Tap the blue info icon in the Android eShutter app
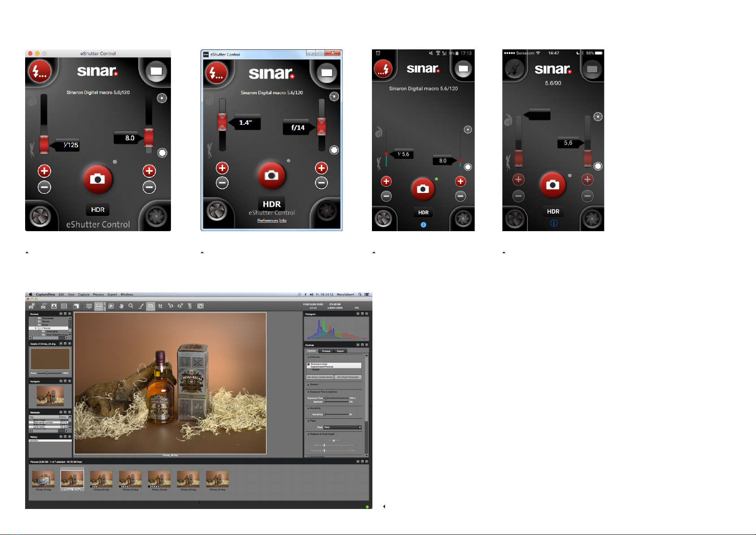Viewport: 756px width, 535px height. point(423,225)
